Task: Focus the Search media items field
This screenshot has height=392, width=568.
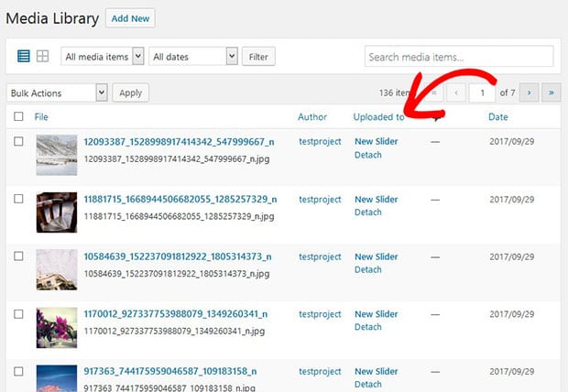Action: (x=459, y=56)
